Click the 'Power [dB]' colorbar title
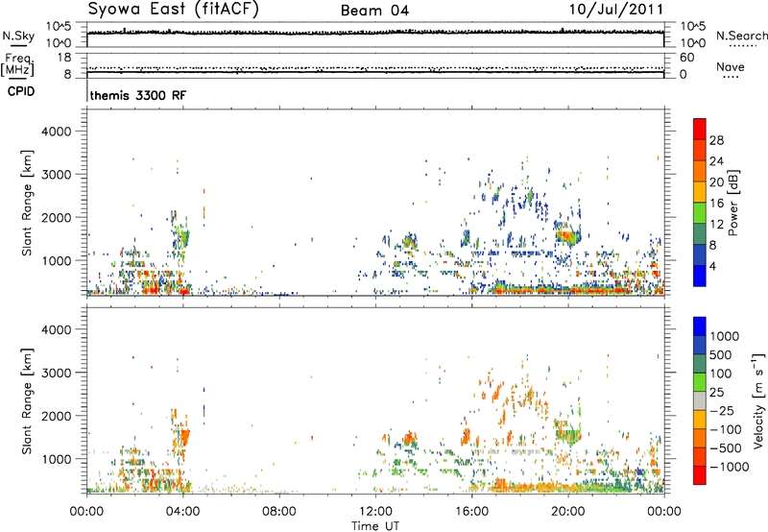768x532 pixels. [x=732, y=204]
